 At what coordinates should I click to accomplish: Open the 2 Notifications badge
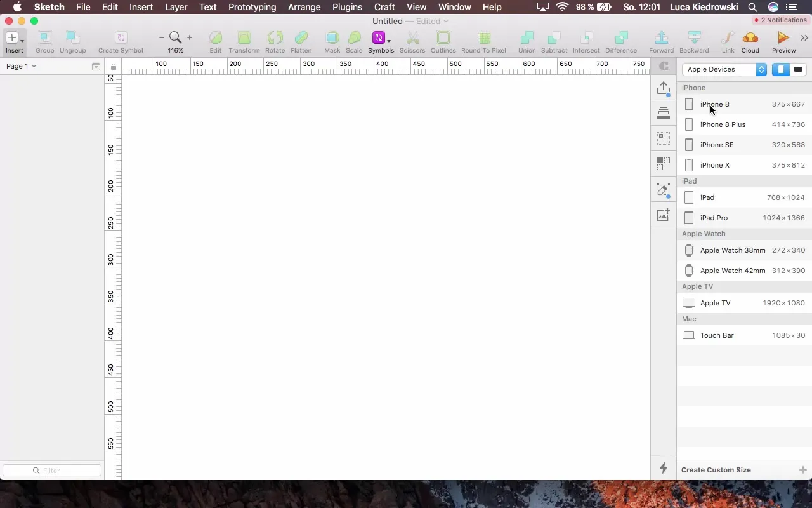[x=780, y=20]
